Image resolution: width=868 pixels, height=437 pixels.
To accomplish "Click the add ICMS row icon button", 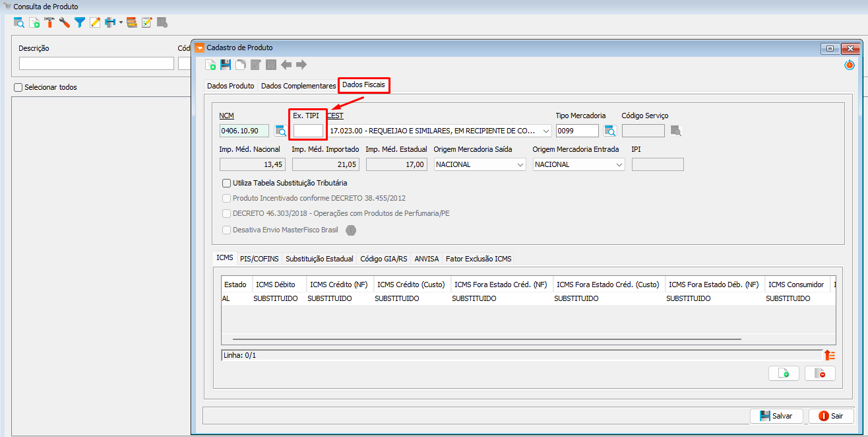I will coord(784,374).
